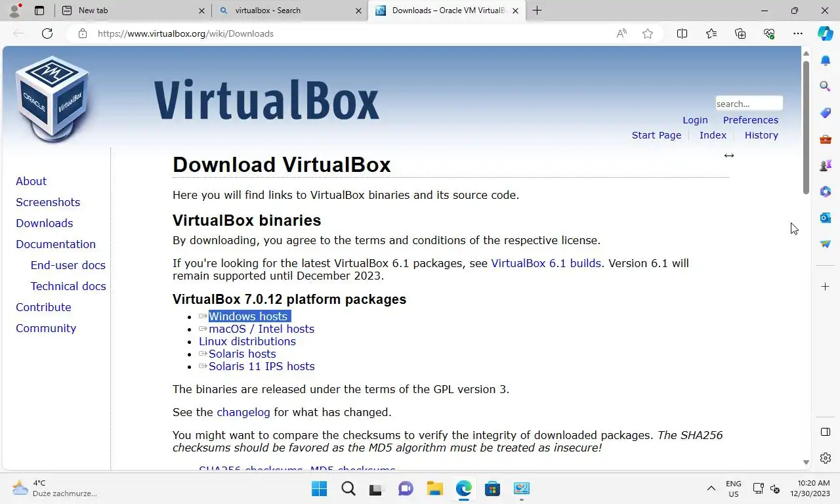Open Read aloud icon in address bar
The width and height of the screenshot is (840, 504).
(x=621, y=33)
